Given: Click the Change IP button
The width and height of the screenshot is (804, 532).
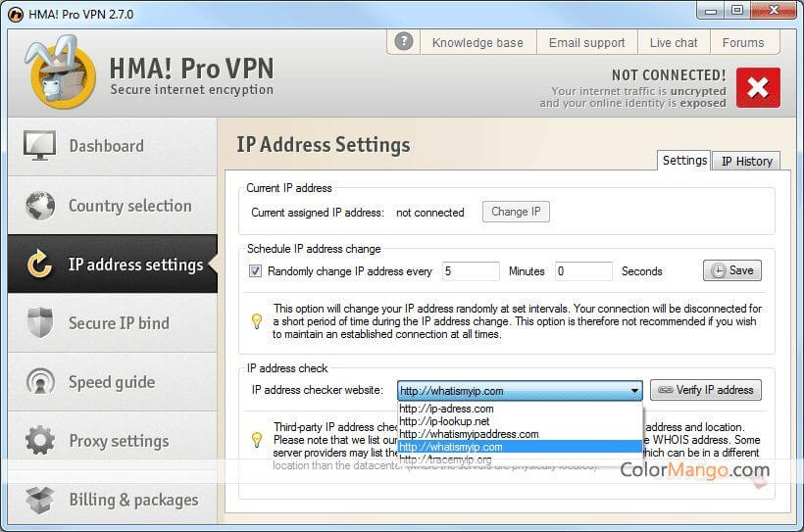Looking at the screenshot, I should click(x=516, y=212).
